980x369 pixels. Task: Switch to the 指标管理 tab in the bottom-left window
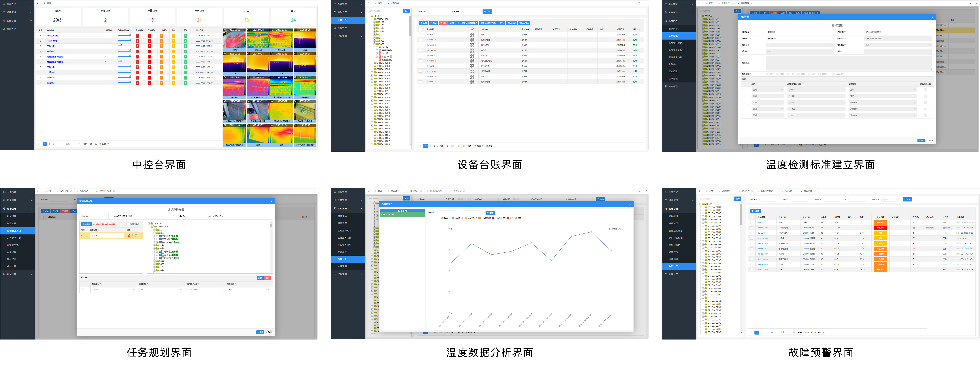pyautogui.click(x=84, y=191)
